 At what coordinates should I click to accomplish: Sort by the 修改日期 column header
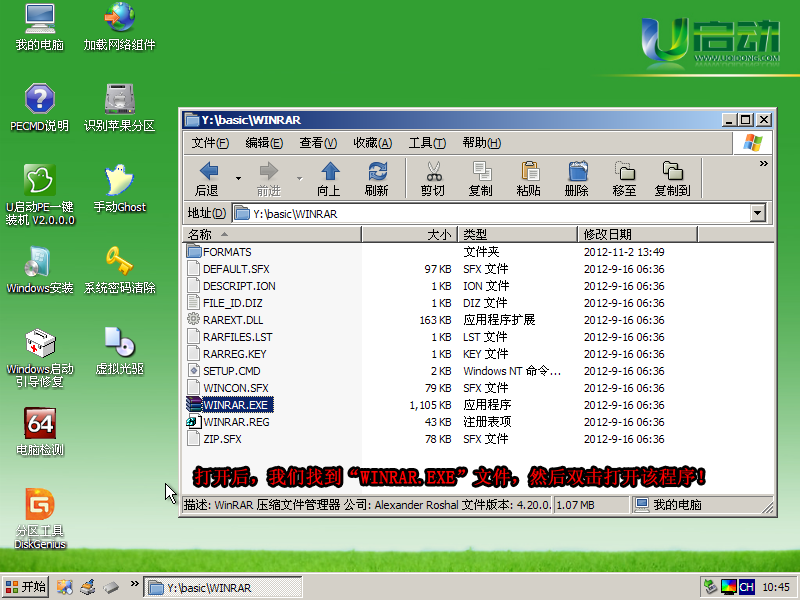click(x=637, y=235)
